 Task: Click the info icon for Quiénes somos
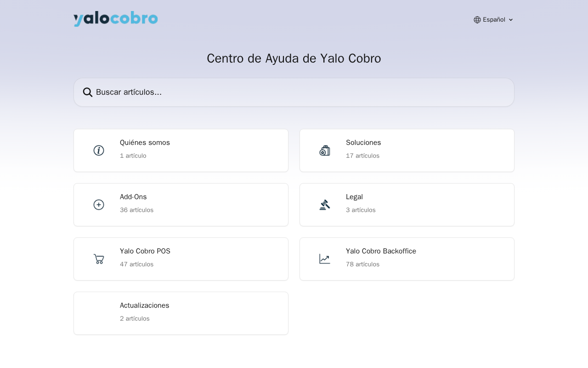pyautogui.click(x=99, y=150)
